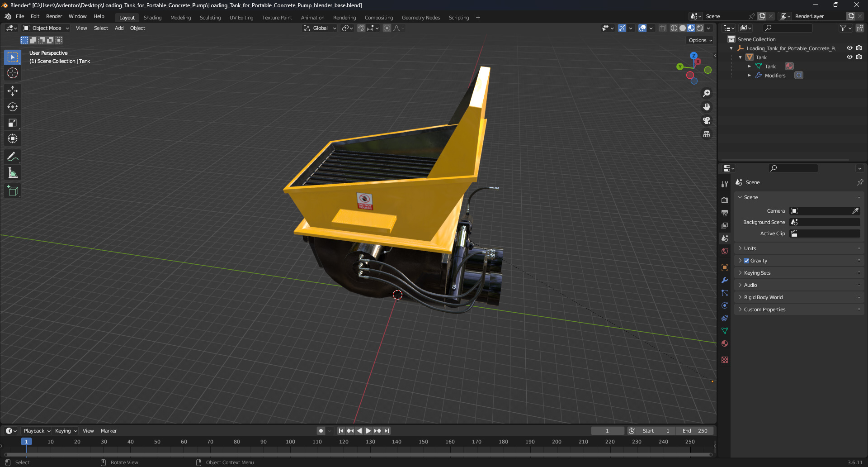Jump to the timeline's last frame
The image size is (868, 467).
[x=387, y=431]
